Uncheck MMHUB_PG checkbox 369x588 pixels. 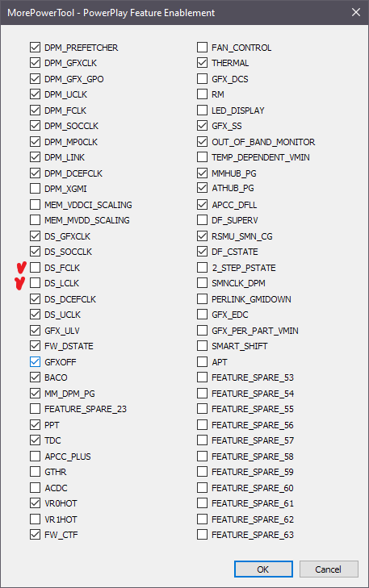pos(203,173)
